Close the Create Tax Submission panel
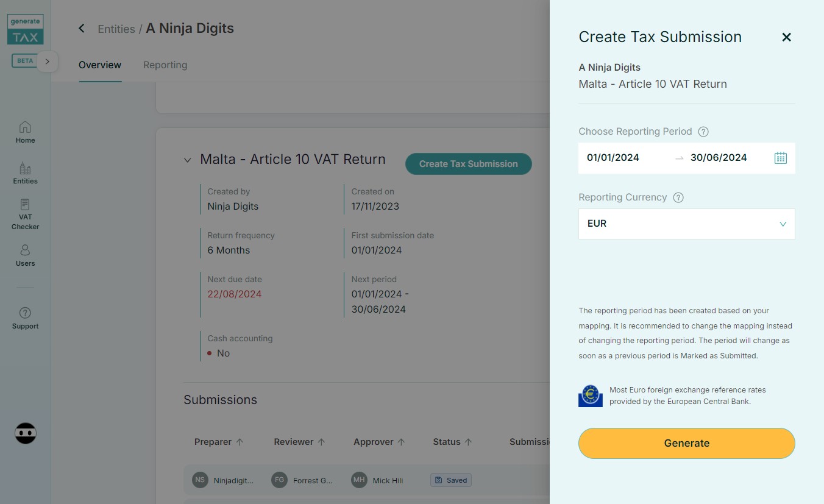This screenshot has height=504, width=824. pyautogui.click(x=786, y=37)
